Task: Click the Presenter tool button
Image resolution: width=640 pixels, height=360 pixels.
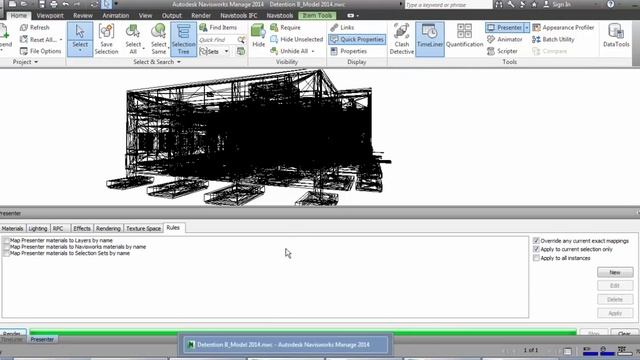Action: point(504,27)
